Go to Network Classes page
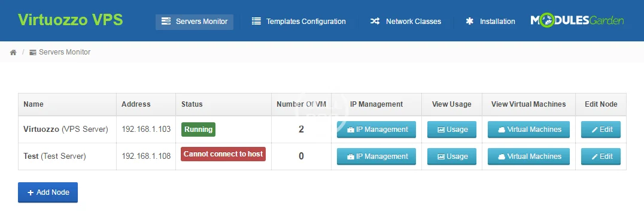This screenshot has width=644, height=220. [405, 22]
